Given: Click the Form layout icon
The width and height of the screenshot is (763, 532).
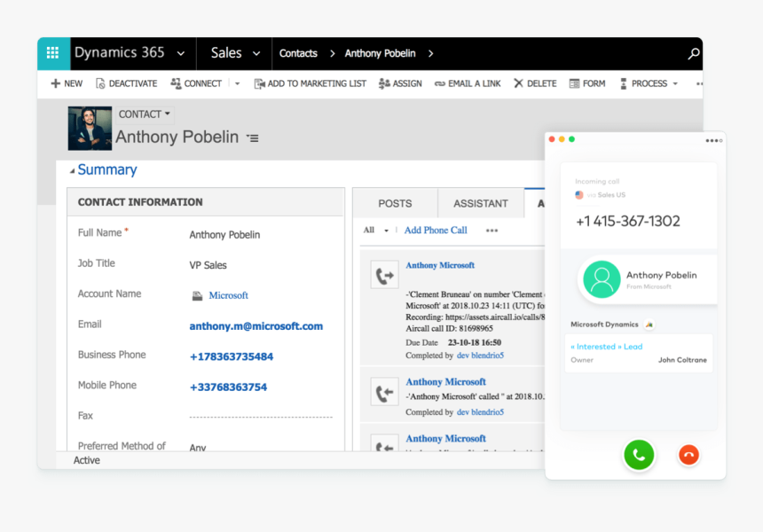Looking at the screenshot, I should (574, 83).
